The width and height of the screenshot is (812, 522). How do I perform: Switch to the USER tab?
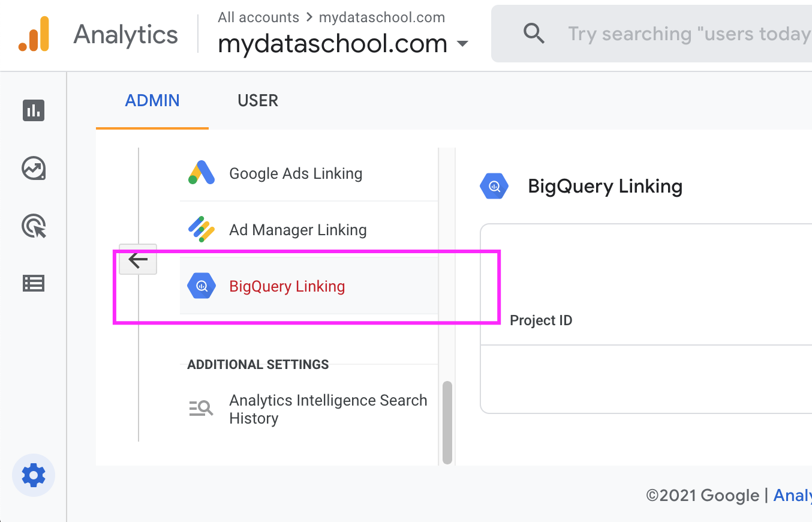tap(257, 100)
